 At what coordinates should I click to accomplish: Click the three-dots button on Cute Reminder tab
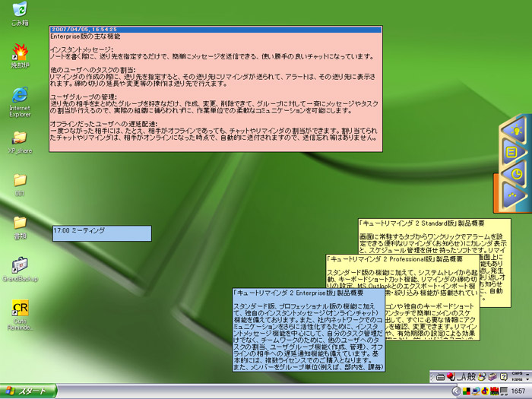tap(513, 196)
